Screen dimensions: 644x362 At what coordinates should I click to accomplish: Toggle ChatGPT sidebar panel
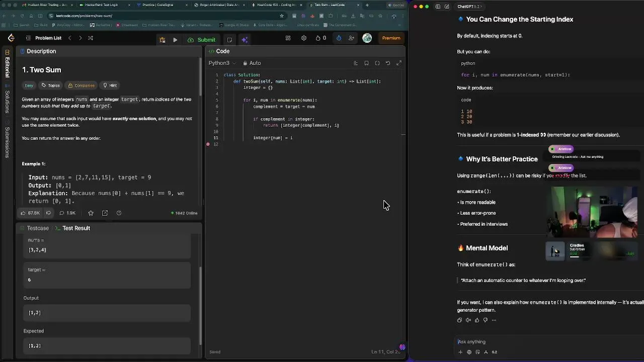point(438,7)
